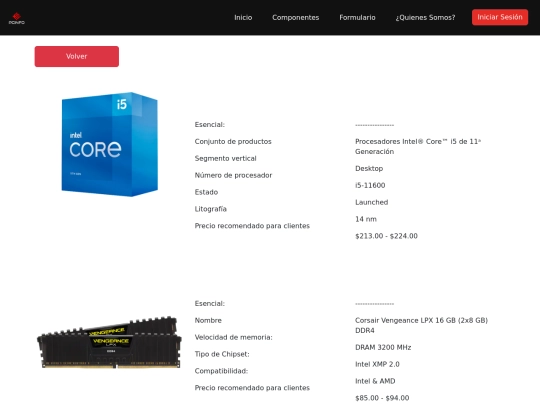Select the 'Litografía' label

point(210,209)
